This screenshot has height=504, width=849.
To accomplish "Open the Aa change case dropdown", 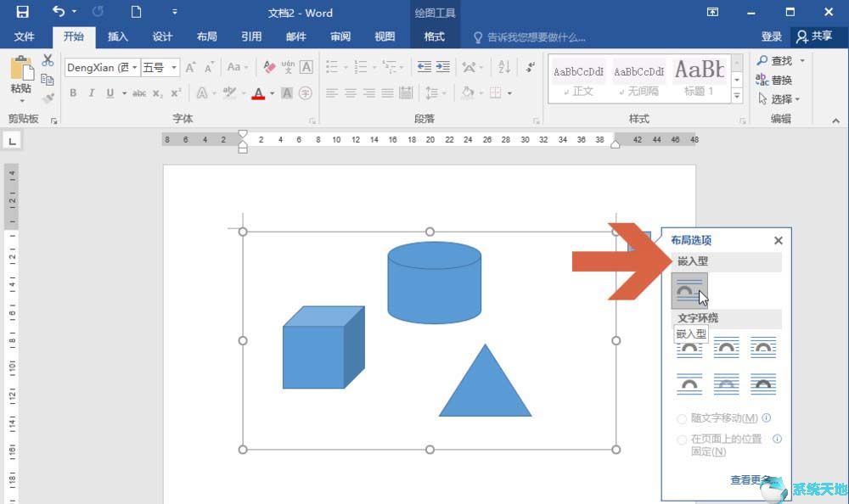I will pyautogui.click(x=237, y=67).
